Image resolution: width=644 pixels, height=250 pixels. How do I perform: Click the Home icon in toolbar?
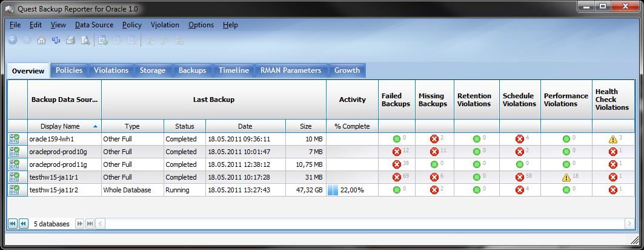click(x=41, y=40)
